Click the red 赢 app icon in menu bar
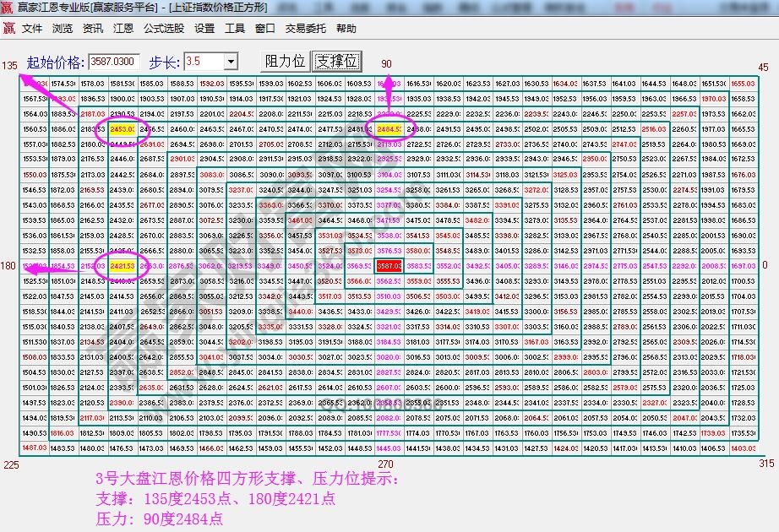The width and height of the screenshot is (779, 532). click(x=9, y=28)
